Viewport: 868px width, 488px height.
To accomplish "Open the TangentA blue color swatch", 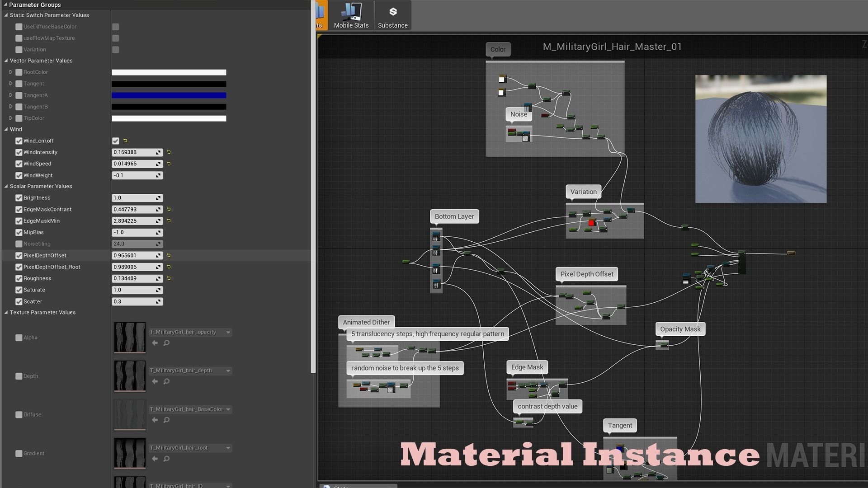I will [x=169, y=95].
